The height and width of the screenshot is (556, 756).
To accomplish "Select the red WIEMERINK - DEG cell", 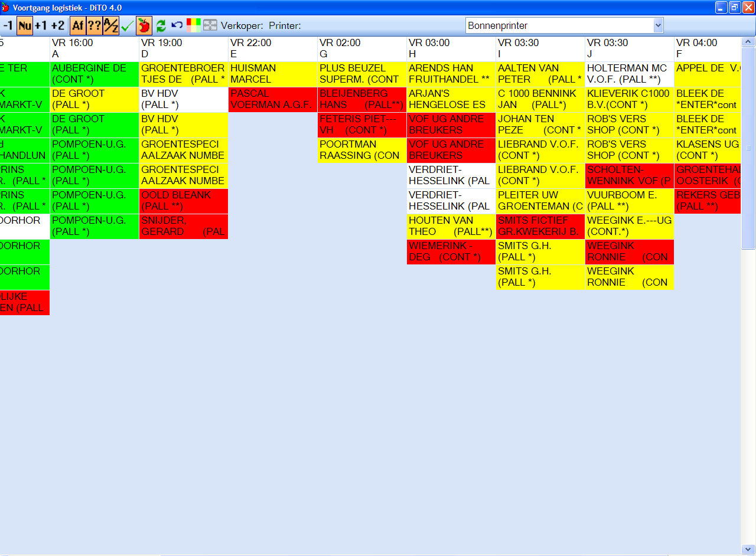I will tap(451, 251).
